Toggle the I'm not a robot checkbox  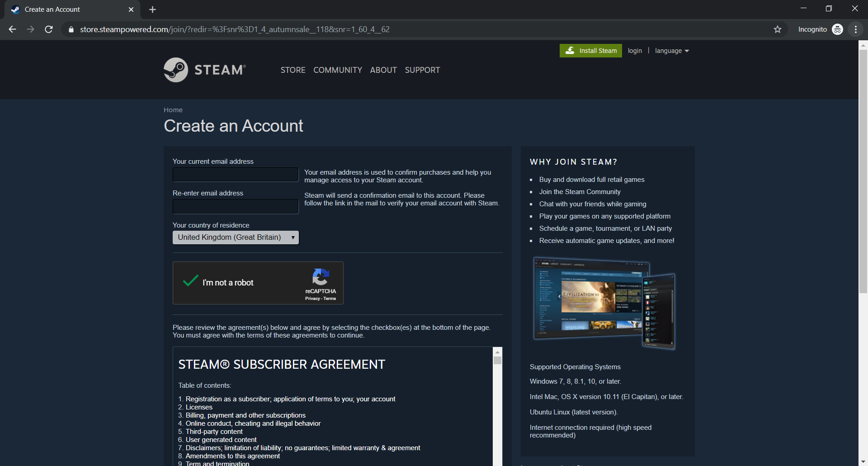coord(191,281)
